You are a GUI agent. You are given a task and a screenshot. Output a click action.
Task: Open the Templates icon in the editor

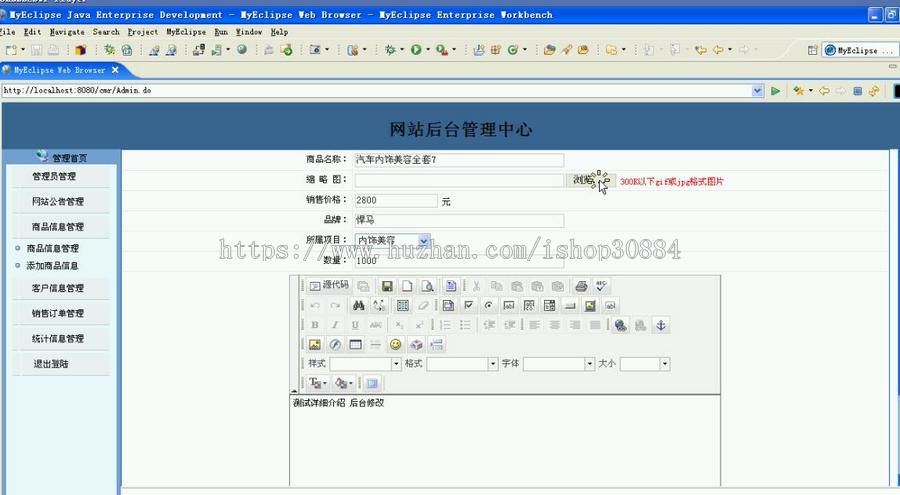point(451,286)
